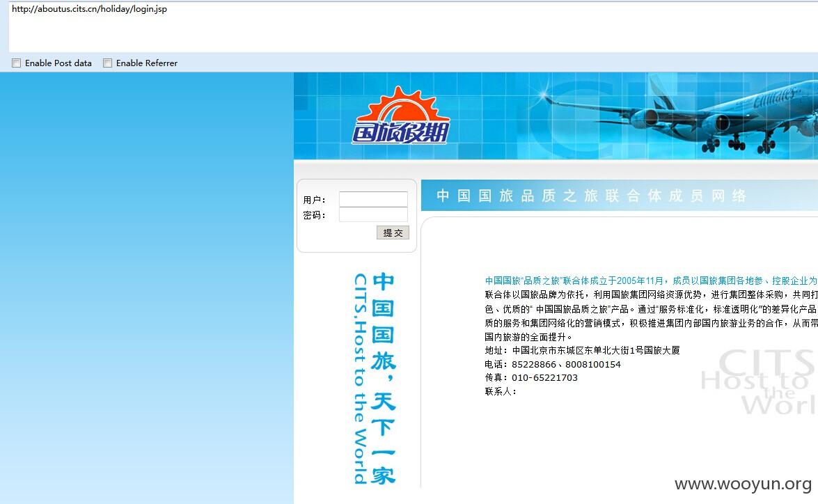The image size is (818, 504).
Task: Click the 联系人 contact label
Action: tap(501, 391)
